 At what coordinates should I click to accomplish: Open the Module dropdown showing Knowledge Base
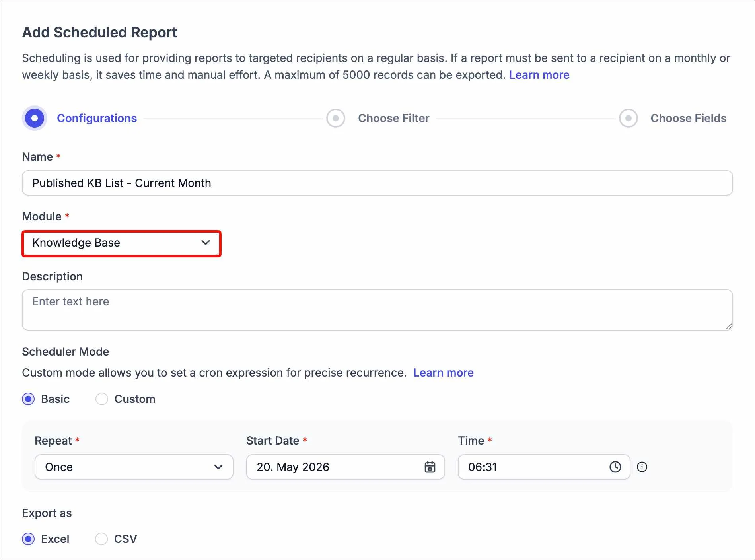click(x=121, y=243)
